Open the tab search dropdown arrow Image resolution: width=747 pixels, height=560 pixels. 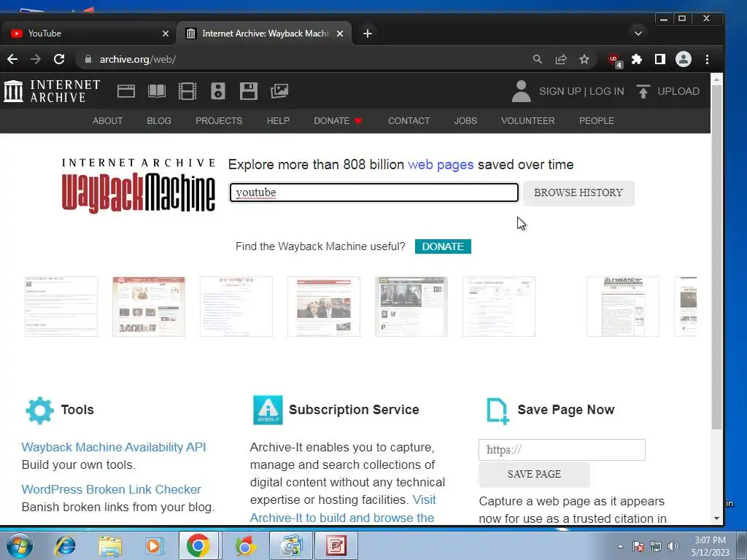pos(638,34)
